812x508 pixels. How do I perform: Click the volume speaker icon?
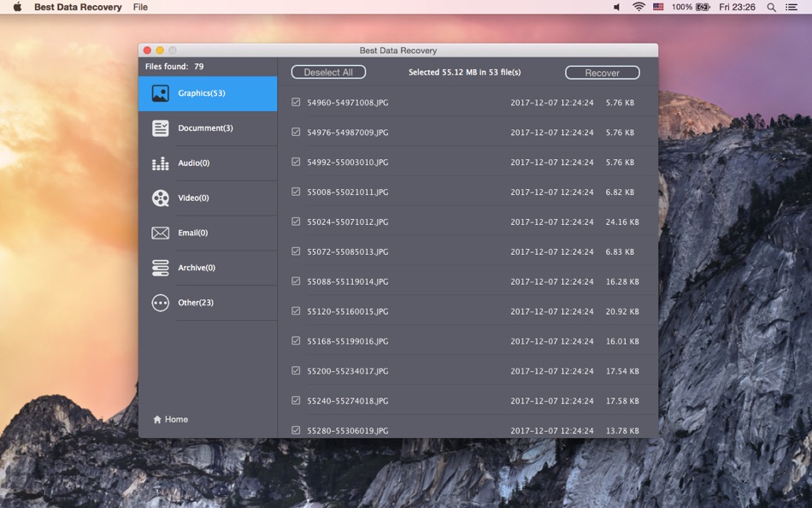click(x=616, y=7)
